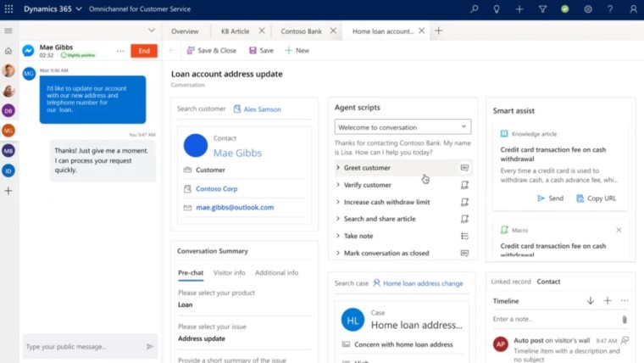Open the lightbulb assistant icon

497,8
